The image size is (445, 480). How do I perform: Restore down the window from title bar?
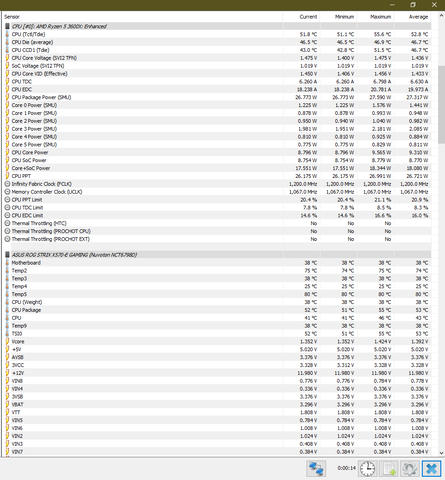tap(413, 5)
